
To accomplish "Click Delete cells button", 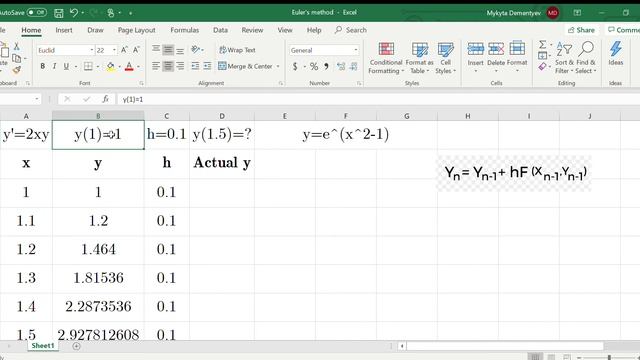I will (496, 57).
